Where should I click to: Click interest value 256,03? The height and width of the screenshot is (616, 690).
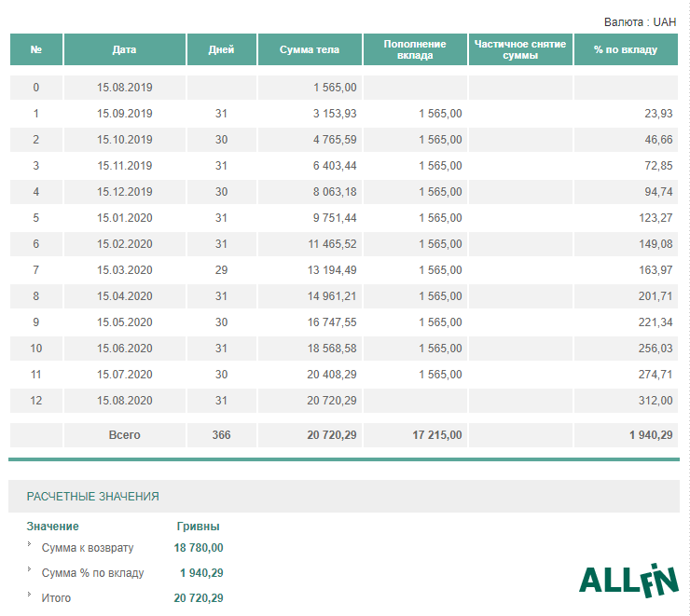coord(655,349)
